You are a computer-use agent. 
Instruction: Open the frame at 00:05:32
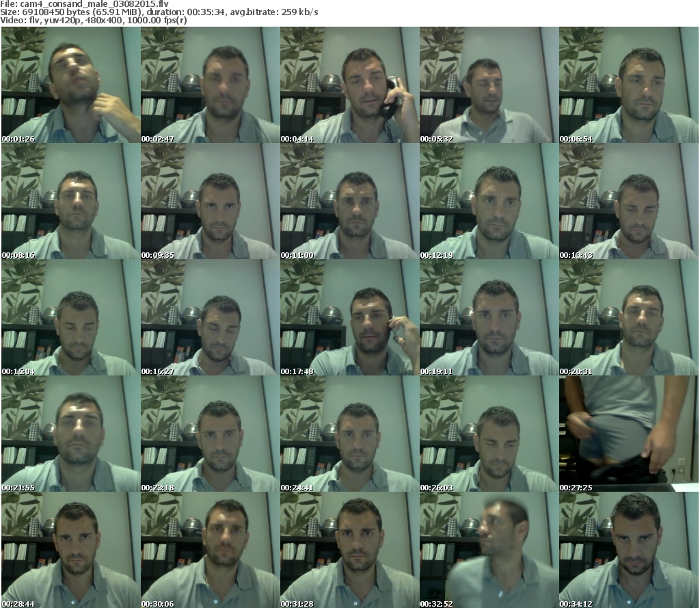pyautogui.click(x=489, y=85)
